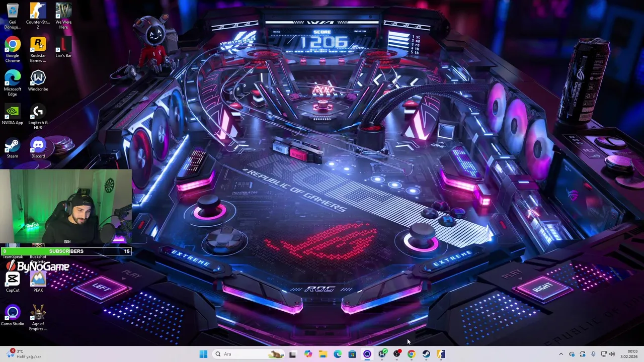
Task: Open weather widget showing 3°C
Action: click(24, 354)
